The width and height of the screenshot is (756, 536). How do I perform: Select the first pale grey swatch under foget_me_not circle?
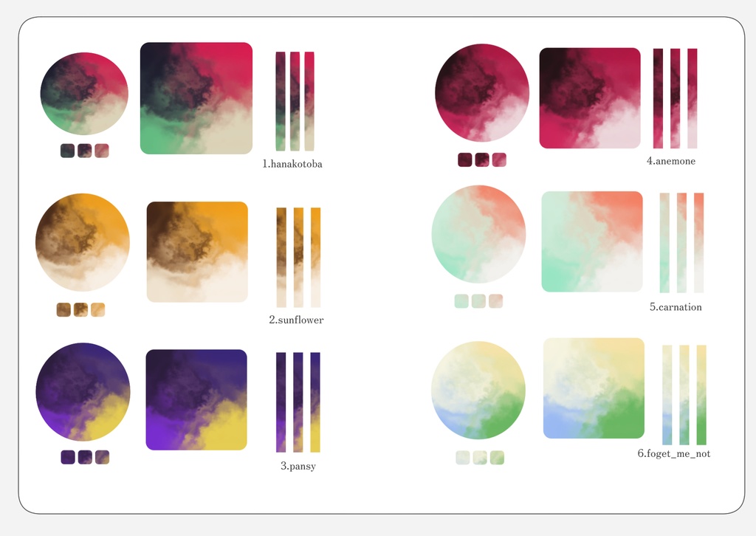[463, 458]
